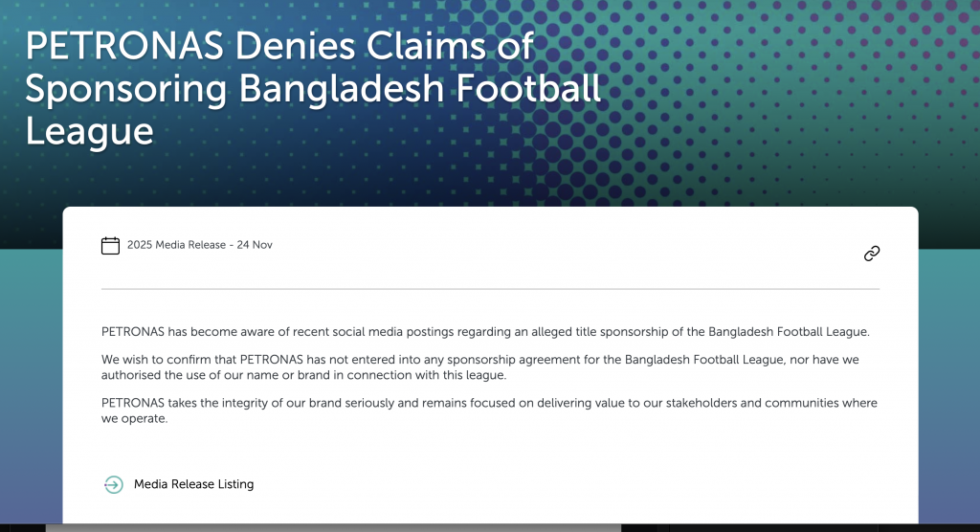Click the calendar icon beside the date
Screen dimensions: 980x532
click(111, 246)
